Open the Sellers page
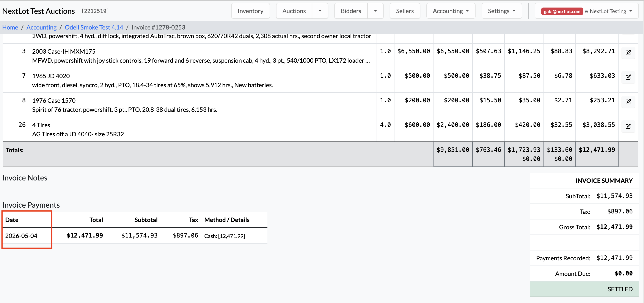Viewport: 644px width, 303px height. pos(405,11)
